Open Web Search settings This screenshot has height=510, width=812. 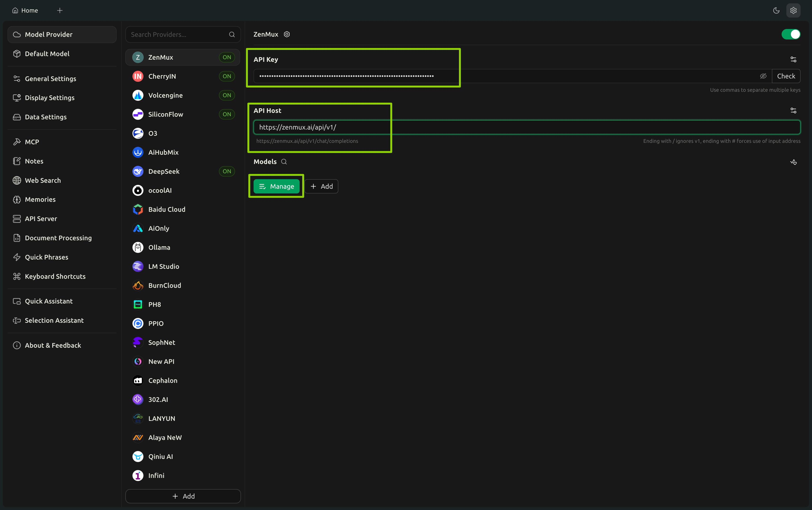[62, 180]
